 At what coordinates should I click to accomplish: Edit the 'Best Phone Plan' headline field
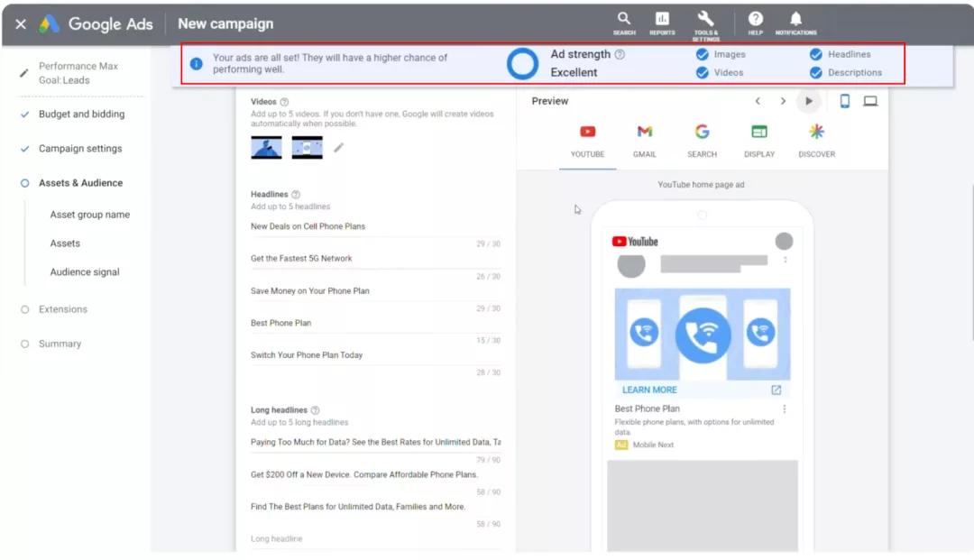point(375,324)
